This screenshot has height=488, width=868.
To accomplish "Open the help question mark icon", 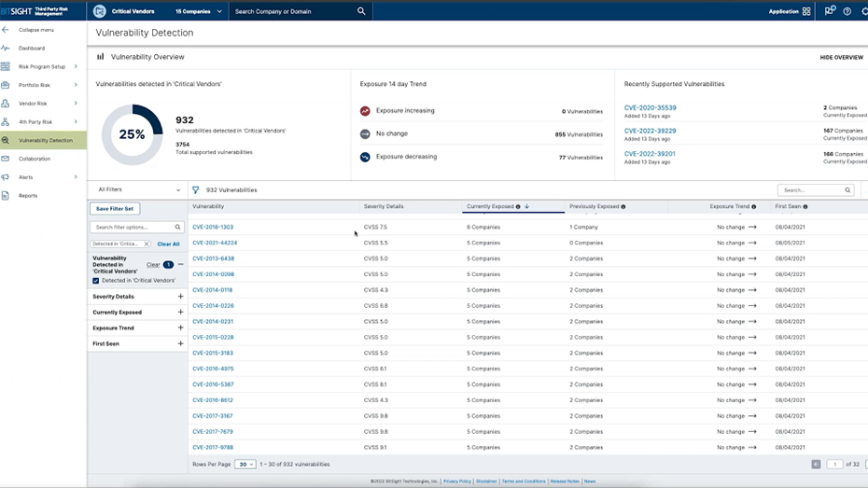I will [x=847, y=11].
